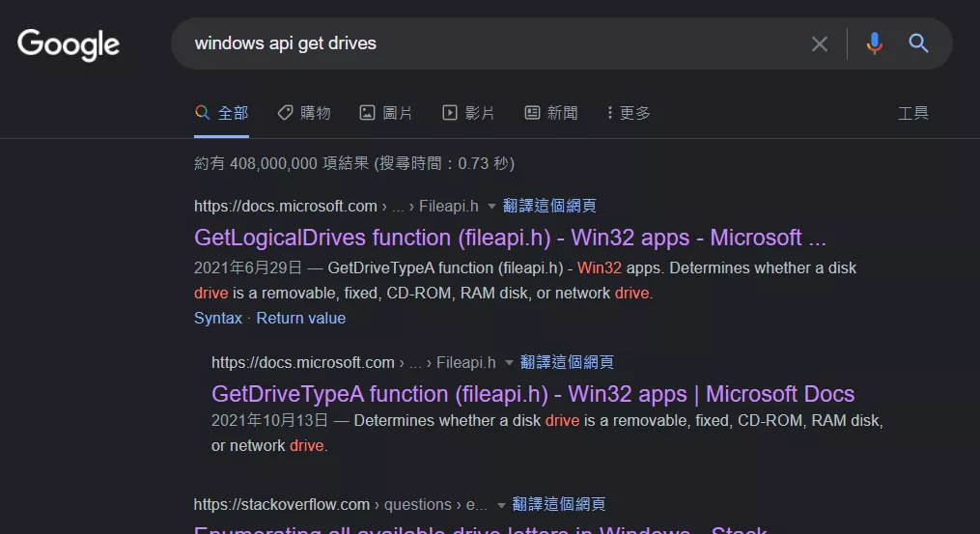Viewport: 980px width, 534px height.
Task: Open the 工具 search tools
Action: (x=912, y=113)
